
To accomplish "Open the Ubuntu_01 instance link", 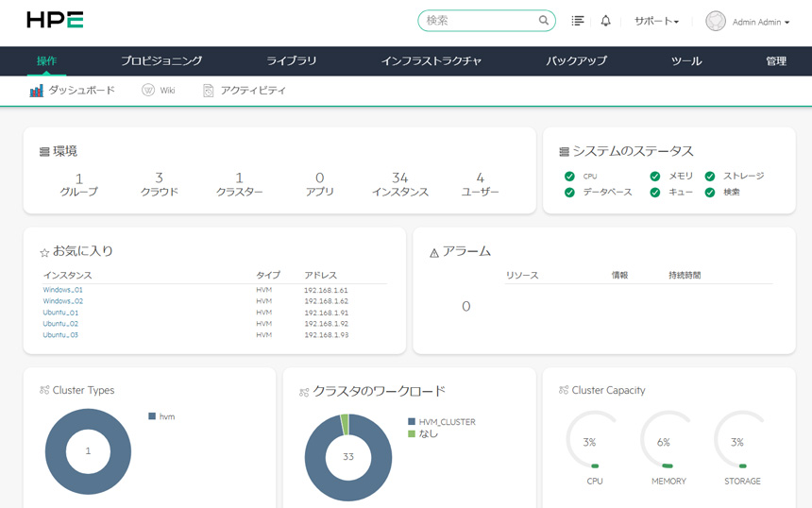I will 60,313.
